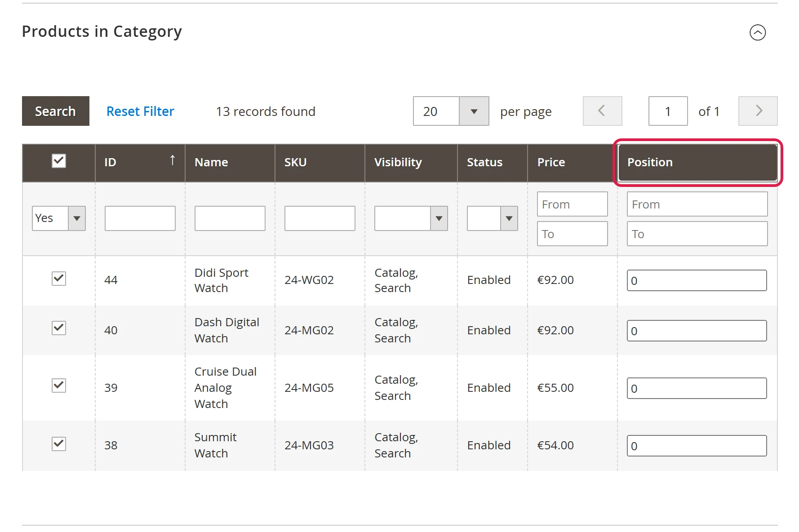
Task: Click the Position To filter field
Action: (x=697, y=234)
